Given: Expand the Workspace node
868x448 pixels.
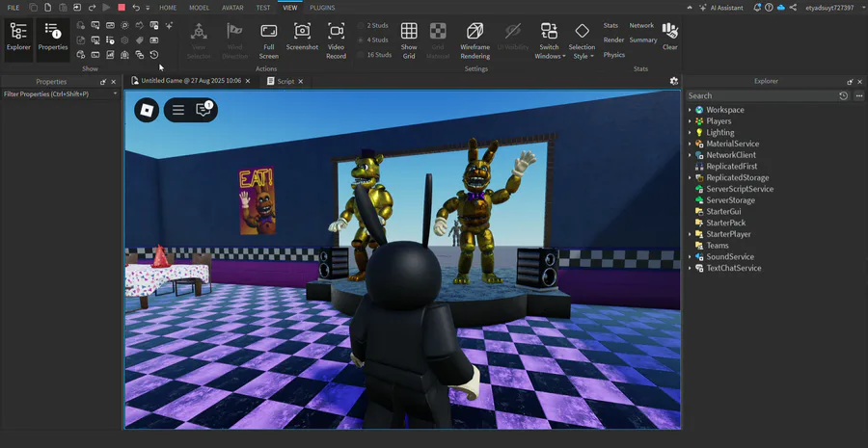Looking at the screenshot, I should click(x=690, y=110).
